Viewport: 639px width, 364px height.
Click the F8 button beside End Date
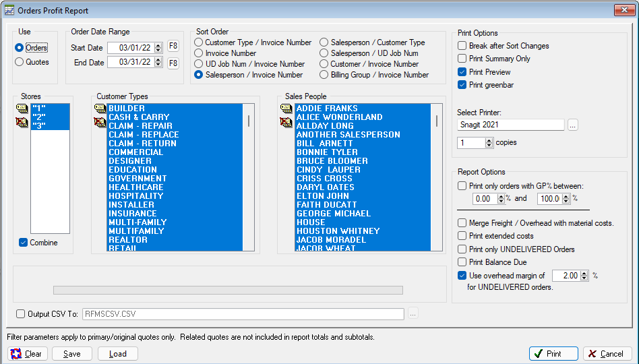click(173, 63)
